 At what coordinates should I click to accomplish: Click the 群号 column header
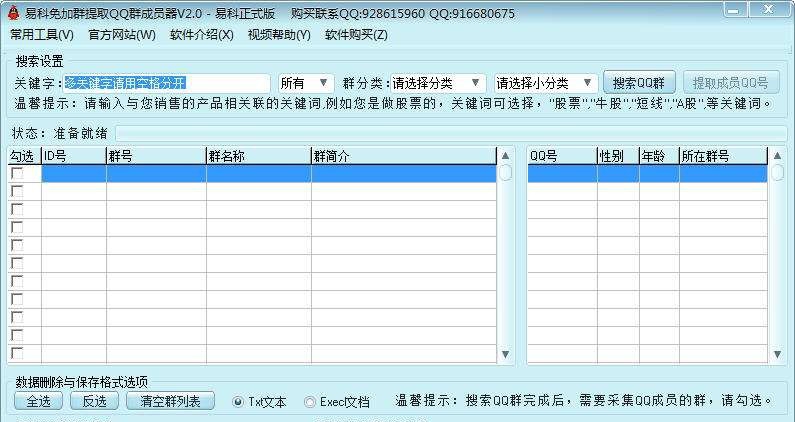[157, 156]
